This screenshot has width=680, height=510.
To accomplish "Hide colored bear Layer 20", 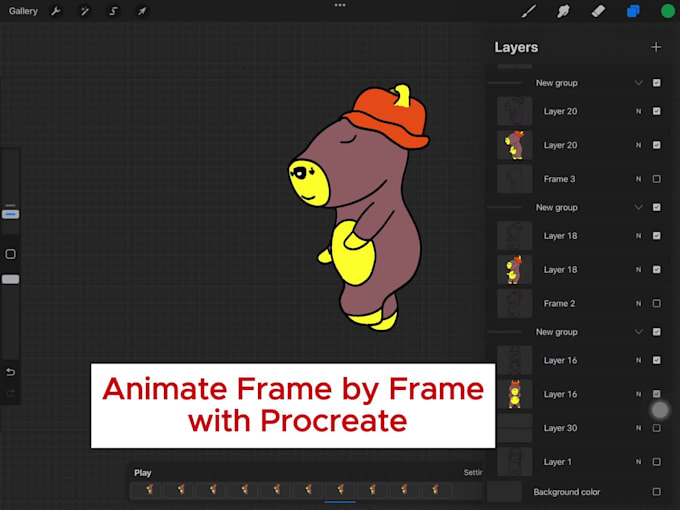I will [x=657, y=145].
